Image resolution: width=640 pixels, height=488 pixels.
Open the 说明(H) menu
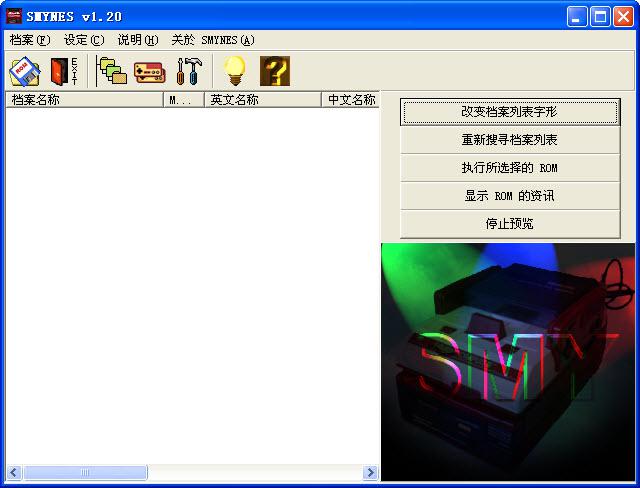coord(137,40)
